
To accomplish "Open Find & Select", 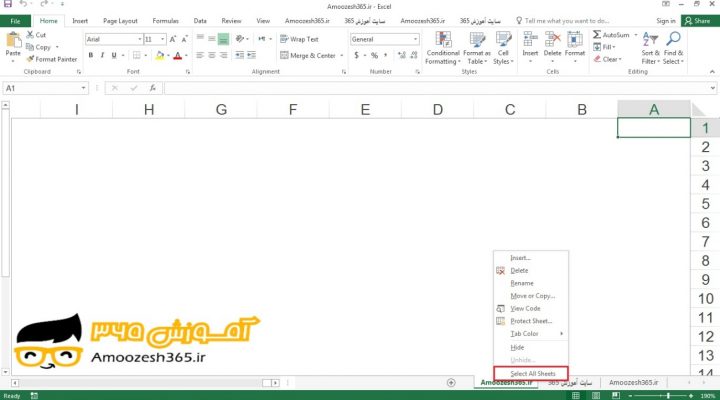I will (673, 48).
